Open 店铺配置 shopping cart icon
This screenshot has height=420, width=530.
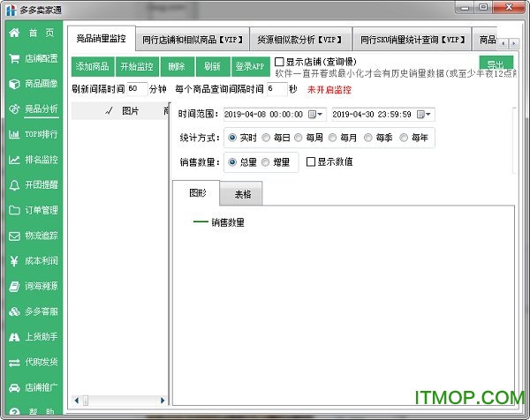pyautogui.click(x=14, y=59)
